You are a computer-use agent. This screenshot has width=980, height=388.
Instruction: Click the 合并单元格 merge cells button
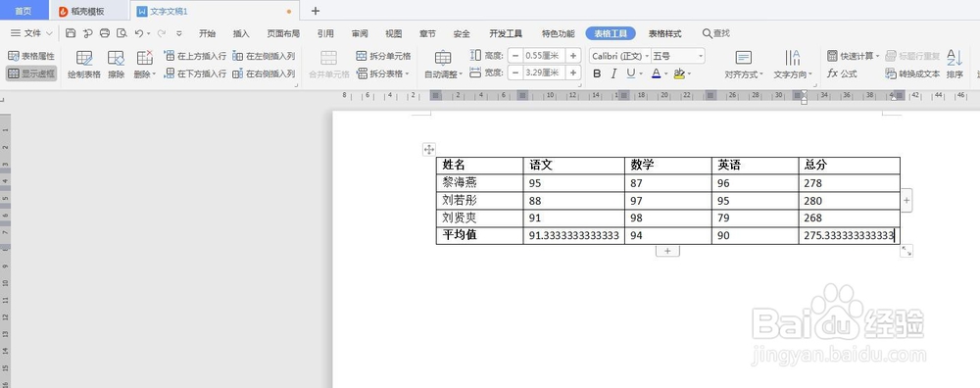pyautogui.click(x=328, y=65)
